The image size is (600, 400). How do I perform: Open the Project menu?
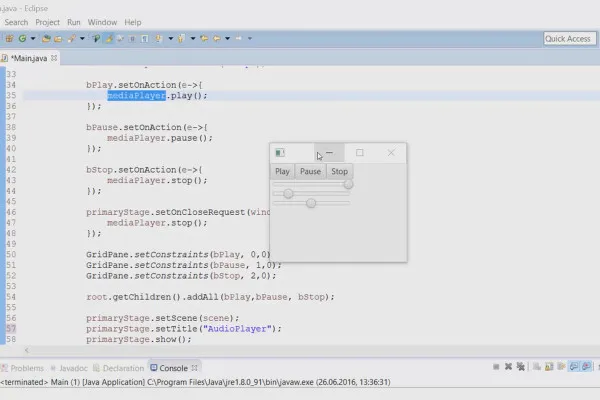point(47,22)
